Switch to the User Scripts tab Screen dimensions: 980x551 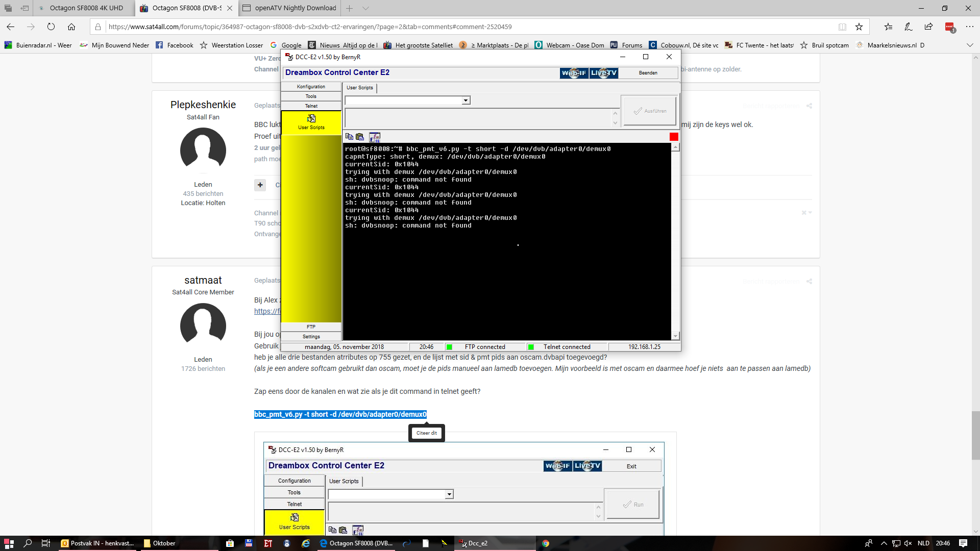tap(360, 88)
